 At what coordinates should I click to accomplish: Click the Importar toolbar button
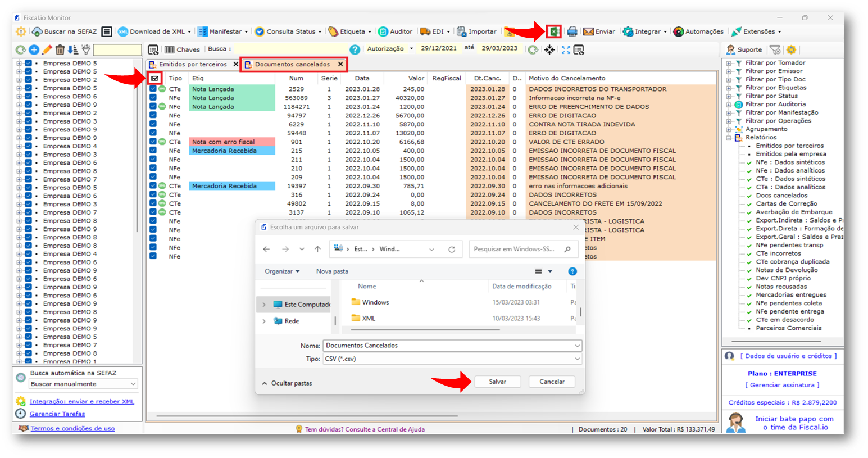[x=476, y=31]
